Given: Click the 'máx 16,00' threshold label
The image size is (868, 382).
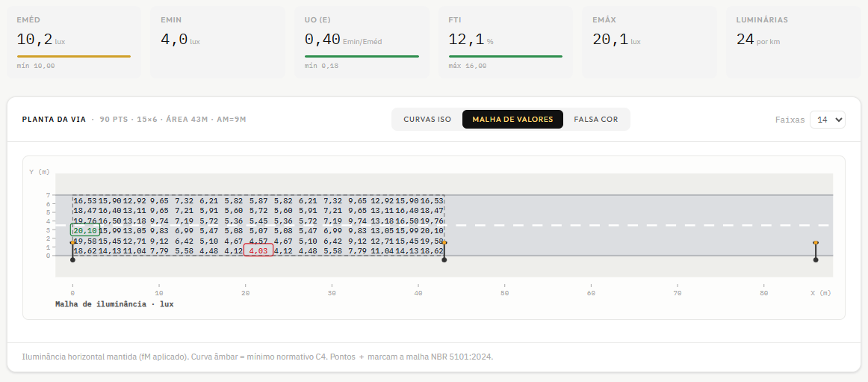Looking at the screenshot, I should point(467,66).
